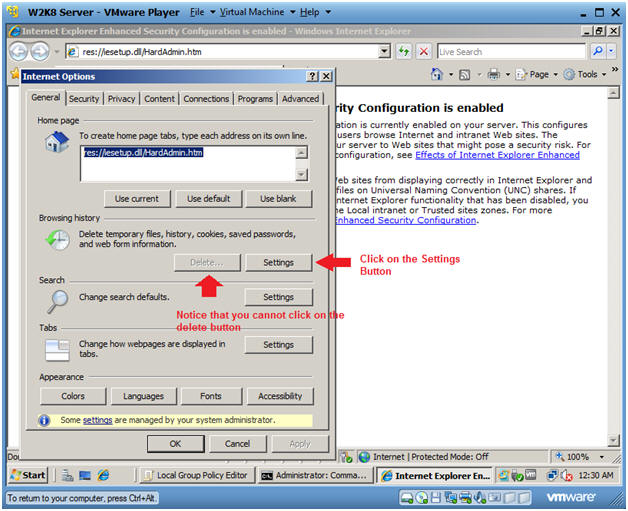Viewport: 628px width, 511px height.
Task: Open the Enhanced Security Configuration link
Action: click(x=405, y=220)
